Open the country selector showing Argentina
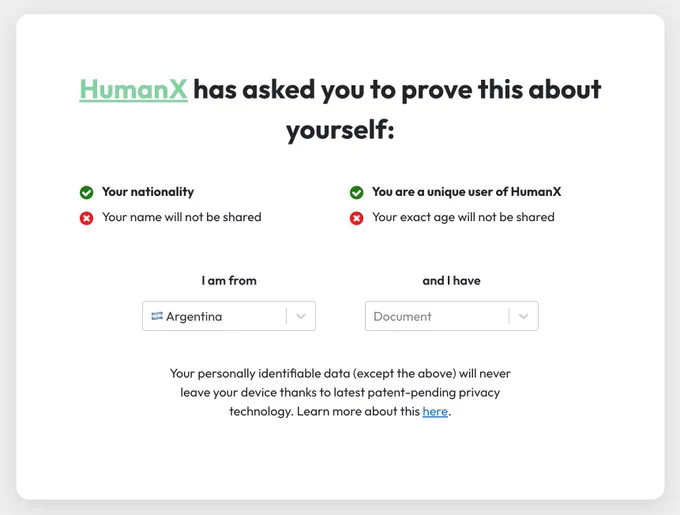 (x=229, y=316)
